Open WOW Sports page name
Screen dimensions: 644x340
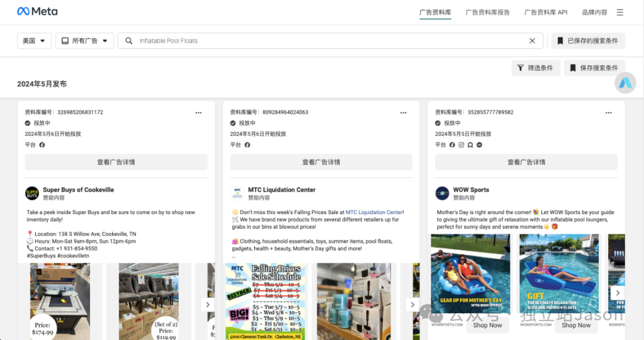[471, 190]
